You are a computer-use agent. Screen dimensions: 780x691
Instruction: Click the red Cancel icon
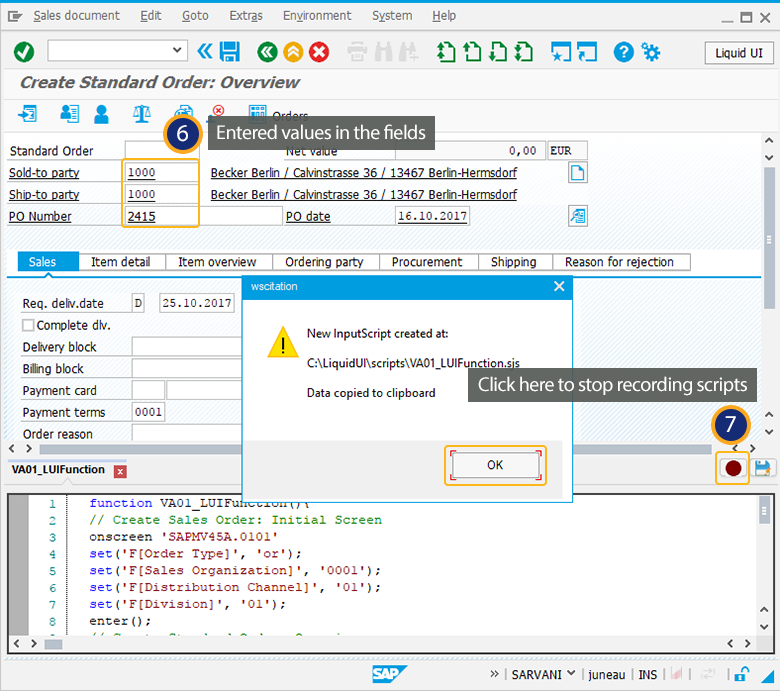click(x=319, y=51)
